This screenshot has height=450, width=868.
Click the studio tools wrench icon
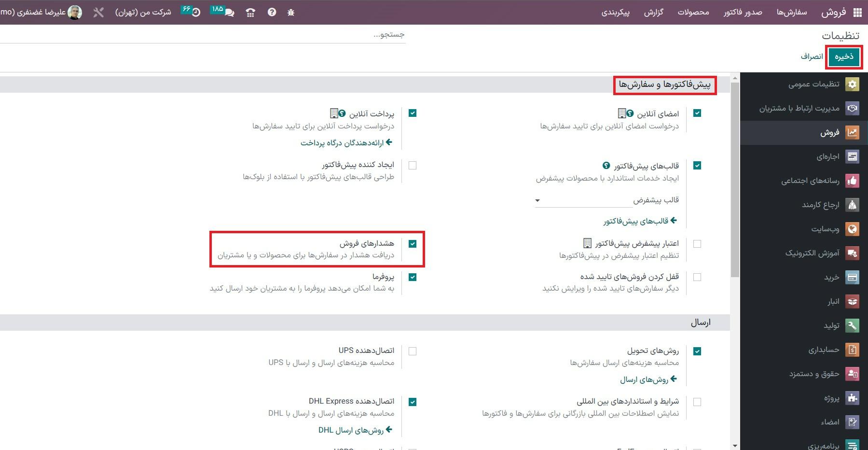click(x=98, y=13)
